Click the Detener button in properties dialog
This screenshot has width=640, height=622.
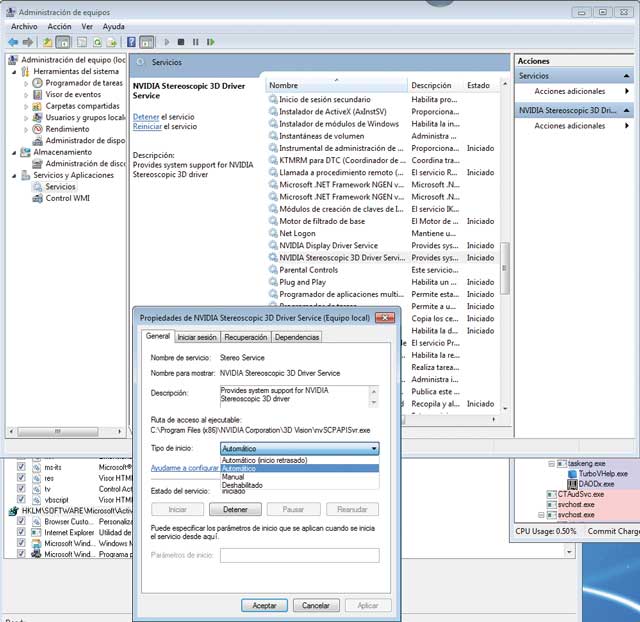click(236, 509)
